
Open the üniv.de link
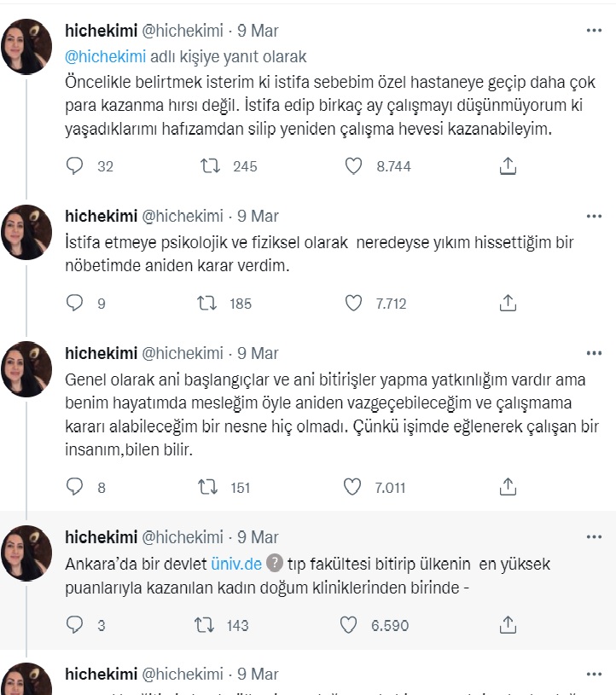click(237, 564)
